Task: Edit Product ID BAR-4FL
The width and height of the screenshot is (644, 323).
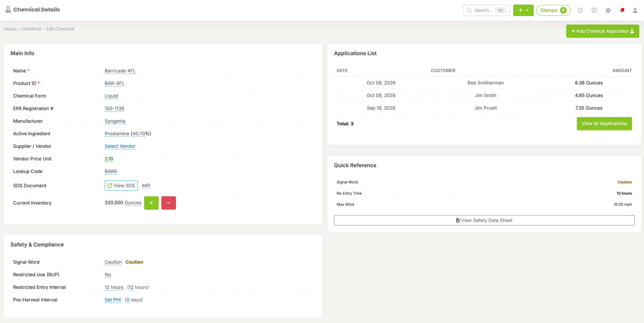Action: point(114,83)
